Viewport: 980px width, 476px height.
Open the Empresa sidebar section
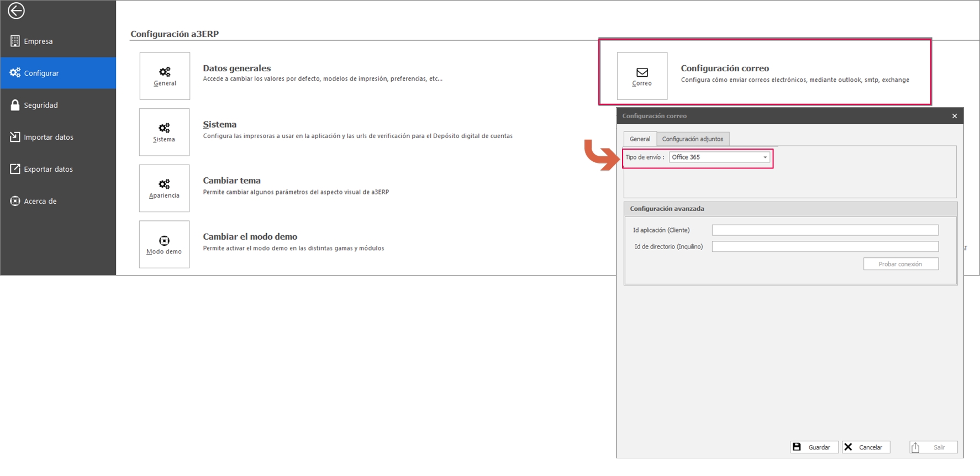point(58,41)
